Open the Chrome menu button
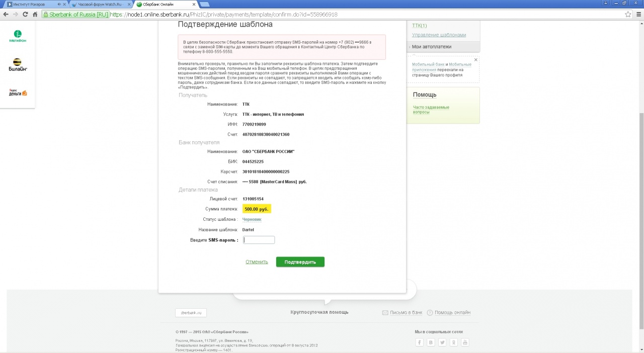 [637, 15]
